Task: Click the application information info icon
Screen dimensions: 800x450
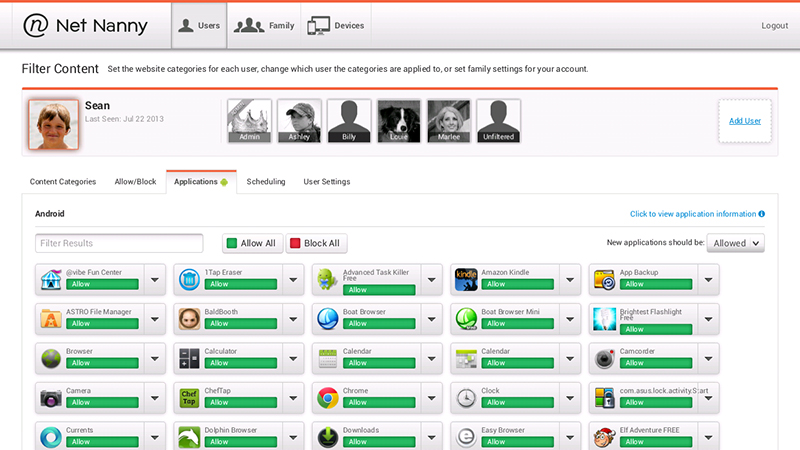Action: (x=762, y=214)
